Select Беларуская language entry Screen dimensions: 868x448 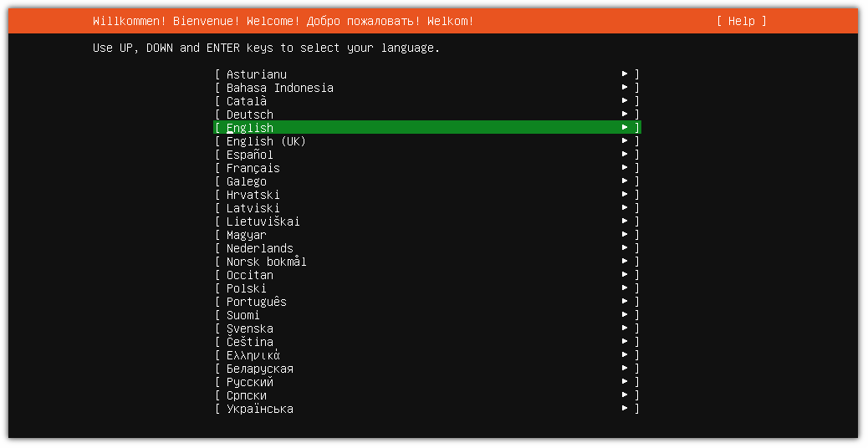[426, 369]
